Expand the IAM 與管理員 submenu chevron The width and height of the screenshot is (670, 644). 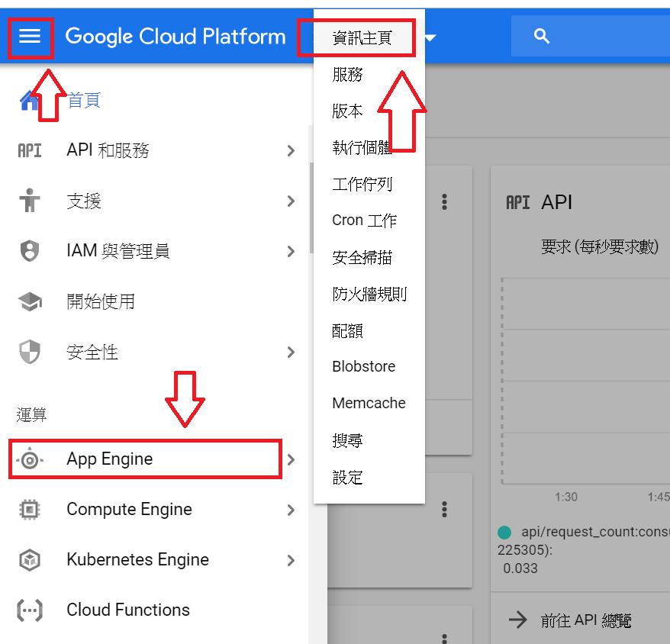tap(291, 251)
